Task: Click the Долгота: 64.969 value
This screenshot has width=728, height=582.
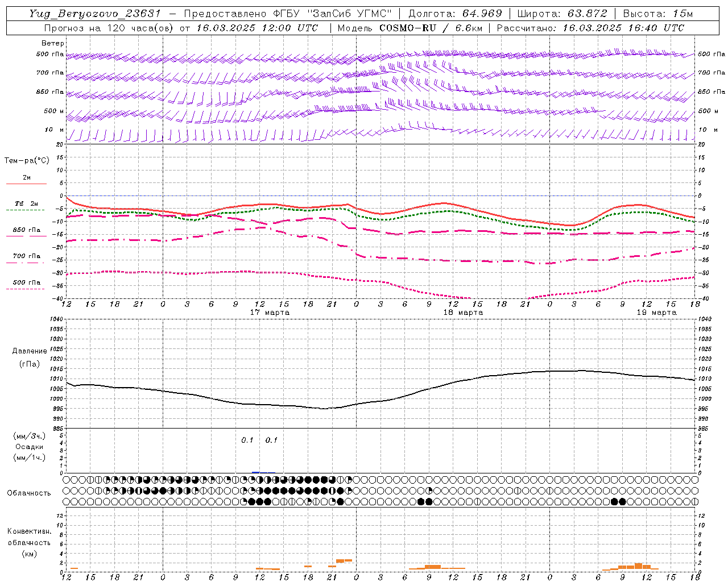Action: click(455, 14)
